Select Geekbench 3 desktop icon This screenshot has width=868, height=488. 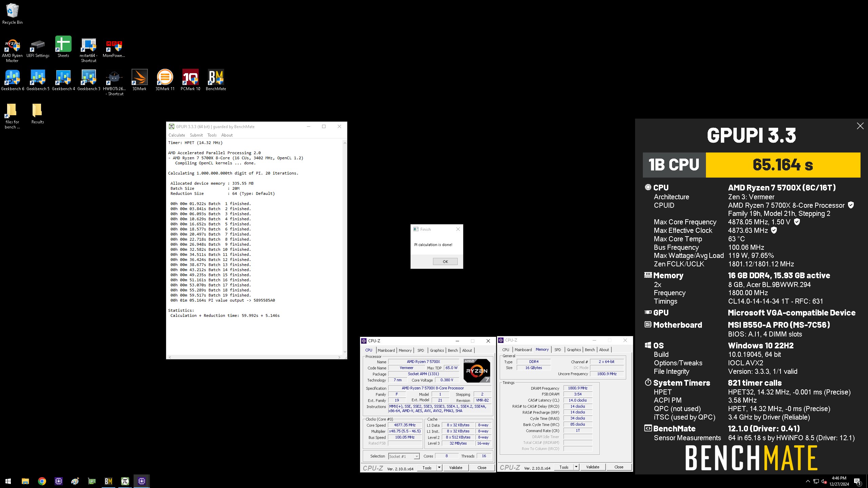tap(89, 81)
